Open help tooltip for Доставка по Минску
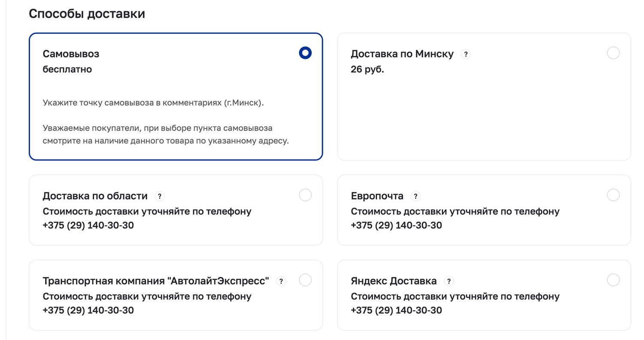The image size is (644, 340). click(466, 54)
